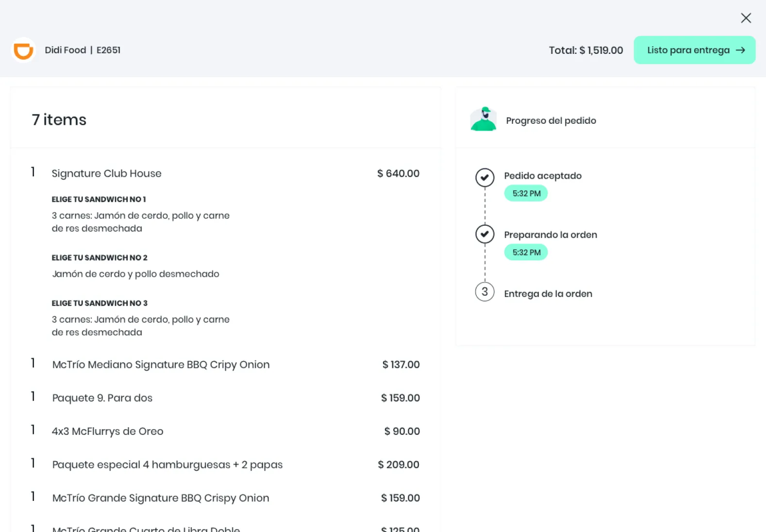The height and width of the screenshot is (532, 766).
Task: Click the Didi Food logo icon
Action: click(23, 50)
